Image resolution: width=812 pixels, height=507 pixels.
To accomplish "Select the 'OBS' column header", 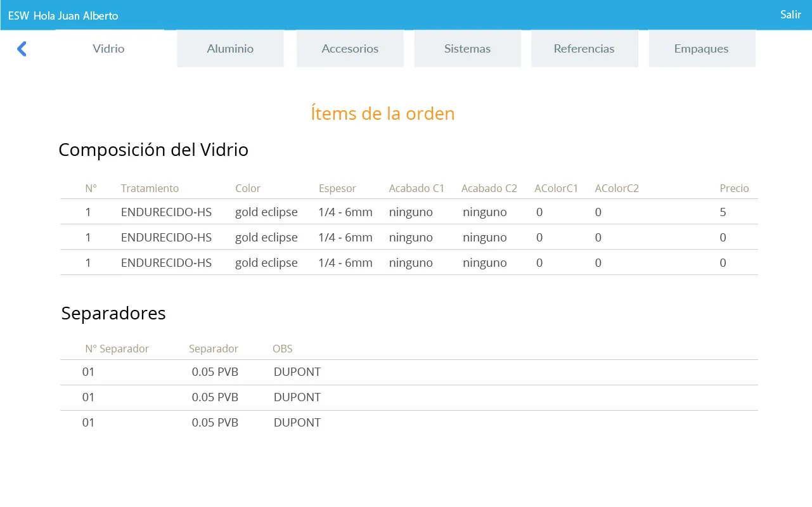I will coord(283,349).
